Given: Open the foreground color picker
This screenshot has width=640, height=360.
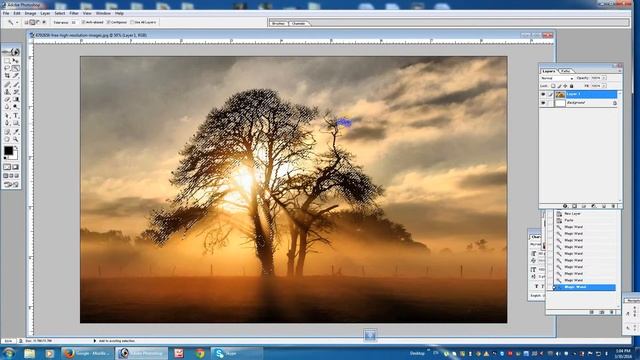Looking at the screenshot, I should tap(8, 151).
